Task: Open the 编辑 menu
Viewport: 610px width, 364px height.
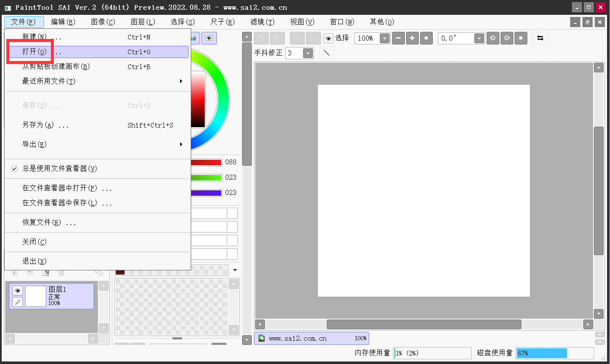Action: [63, 22]
